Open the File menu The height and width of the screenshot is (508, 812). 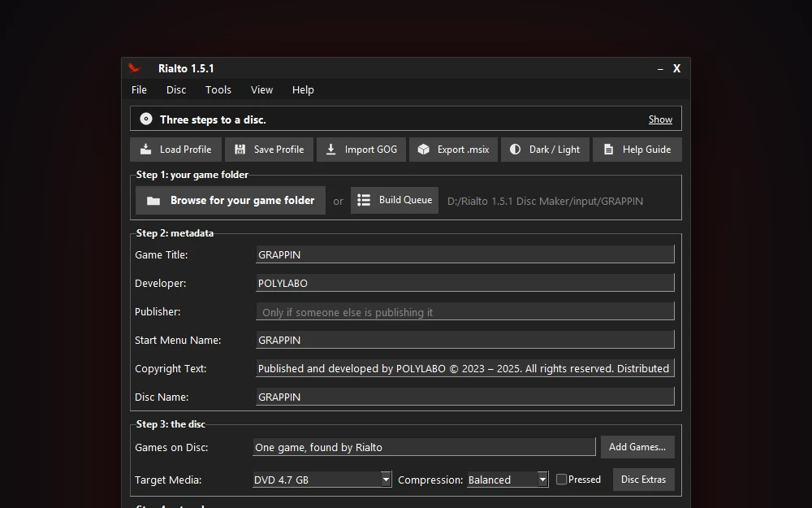click(139, 89)
